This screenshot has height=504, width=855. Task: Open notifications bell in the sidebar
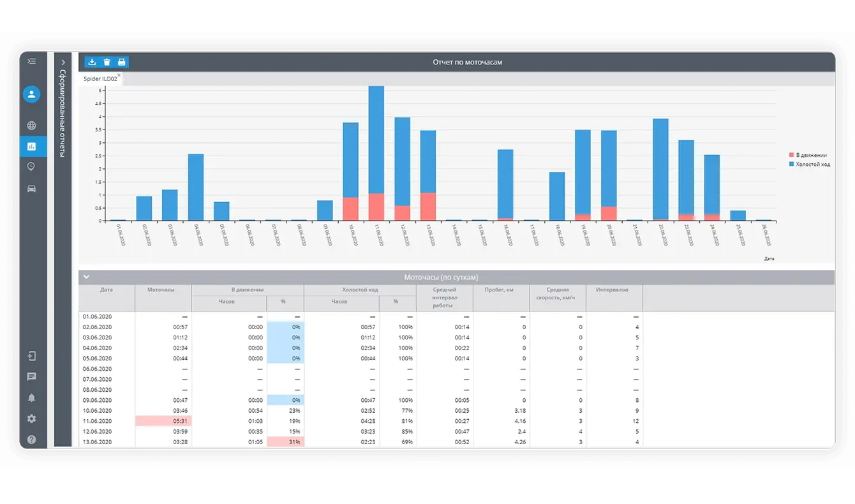click(x=31, y=398)
